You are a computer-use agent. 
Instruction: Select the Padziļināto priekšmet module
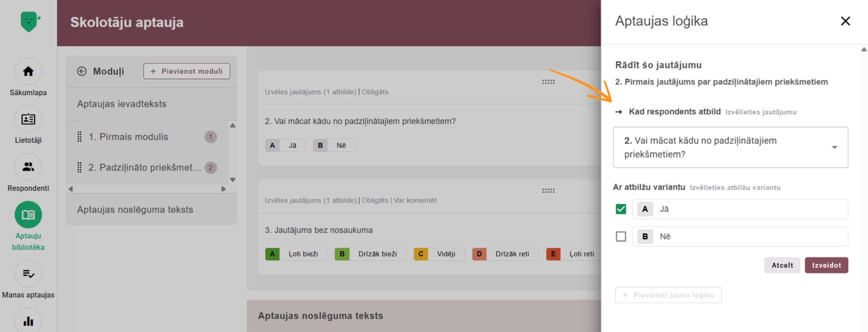[145, 167]
